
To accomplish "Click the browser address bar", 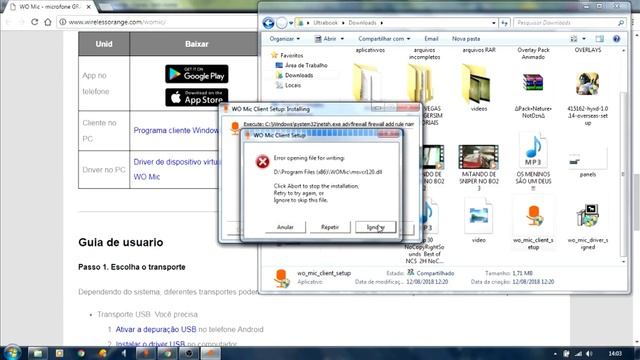I will tap(157, 22).
